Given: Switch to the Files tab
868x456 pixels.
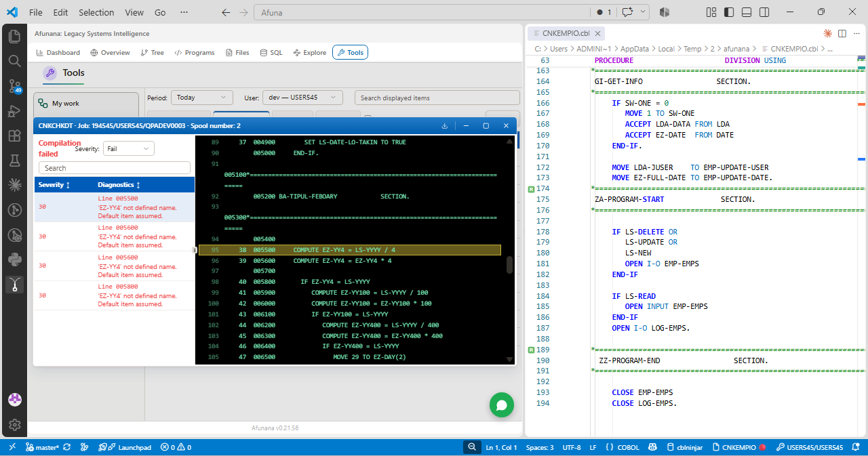Looking at the screenshot, I should 237,52.
